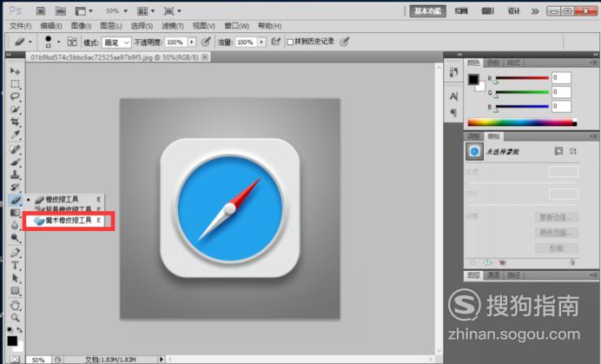The image size is (601, 364).
Task: Open the brush panel toggle icon
Action: click(72, 42)
